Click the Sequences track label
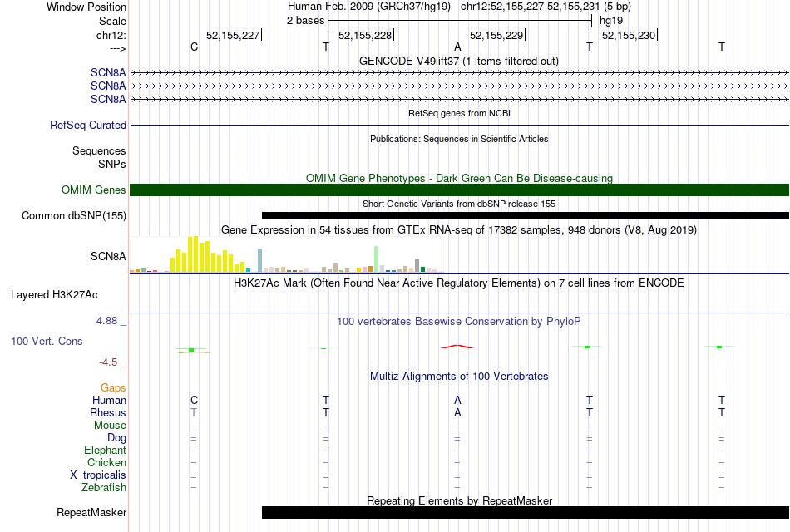 point(99,150)
